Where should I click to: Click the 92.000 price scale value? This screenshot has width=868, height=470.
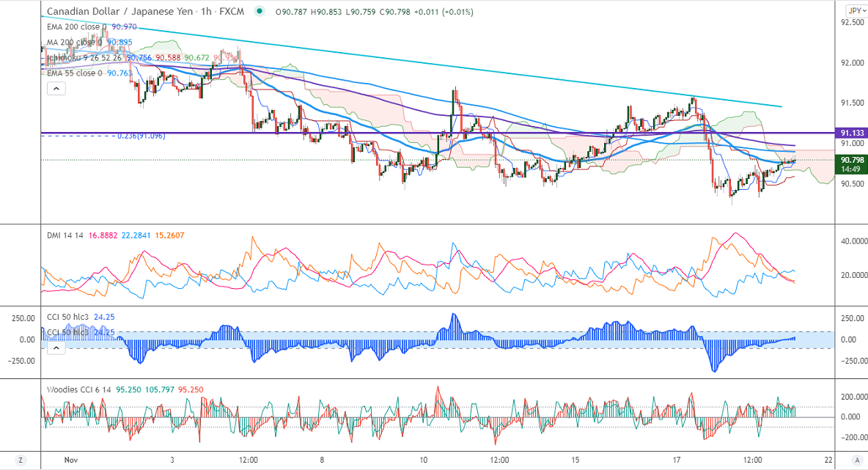(x=852, y=62)
